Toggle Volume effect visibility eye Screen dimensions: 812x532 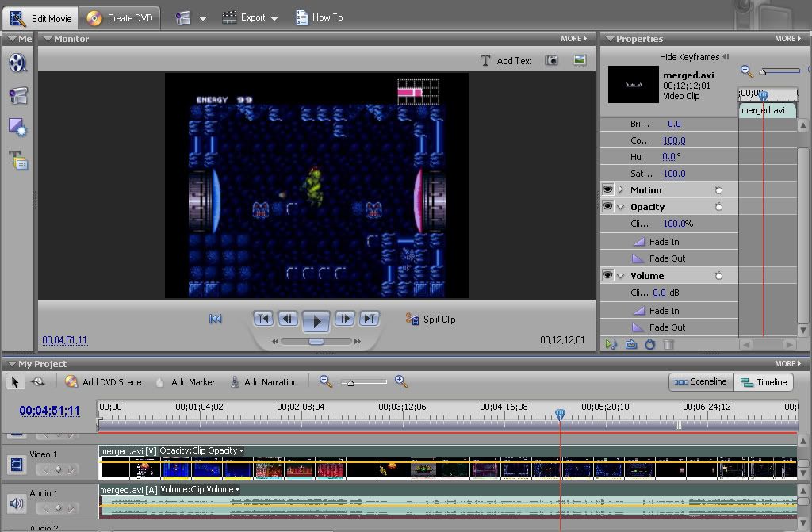(x=607, y=275)
